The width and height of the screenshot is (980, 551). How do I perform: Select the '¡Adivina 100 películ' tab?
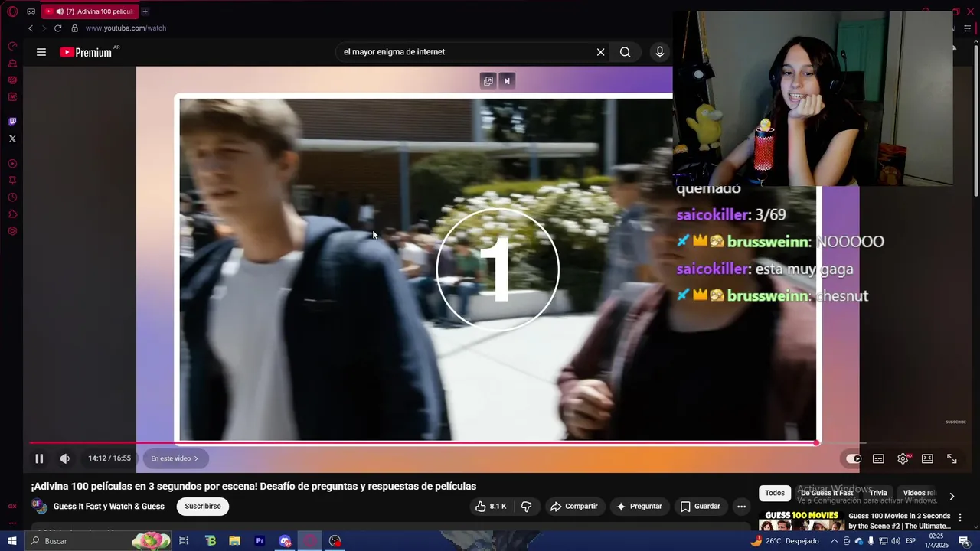point(89,11)
